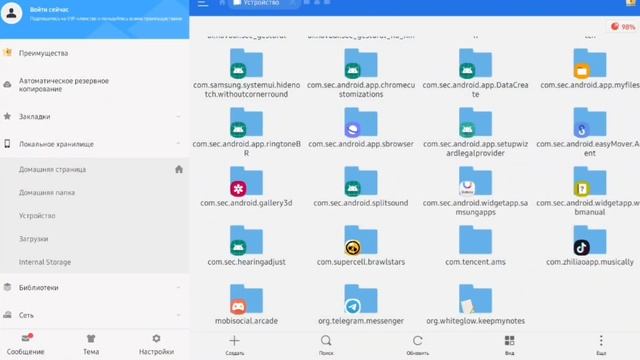
Task: Click the Вид grid view icon
Action: 509,341
